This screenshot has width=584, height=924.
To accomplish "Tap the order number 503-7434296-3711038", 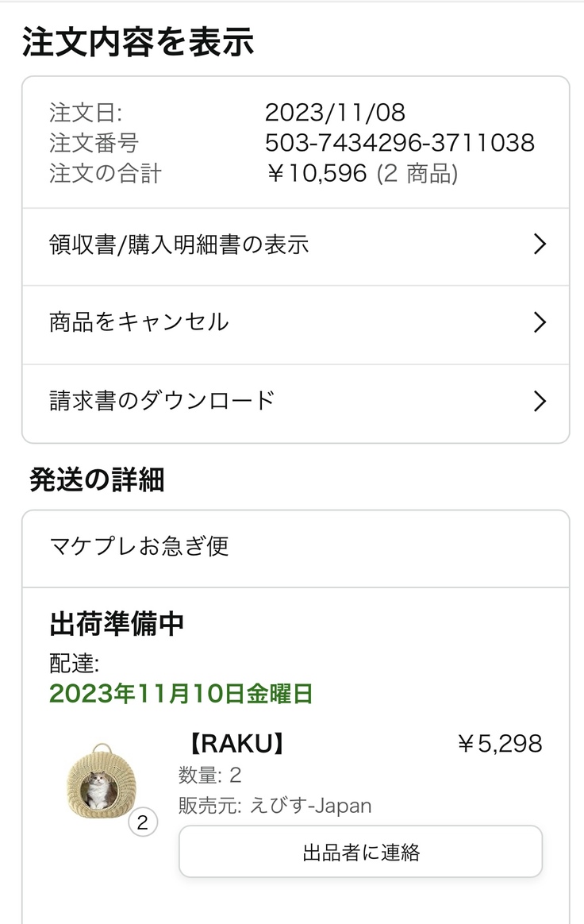I will click(x=399, y=143).
